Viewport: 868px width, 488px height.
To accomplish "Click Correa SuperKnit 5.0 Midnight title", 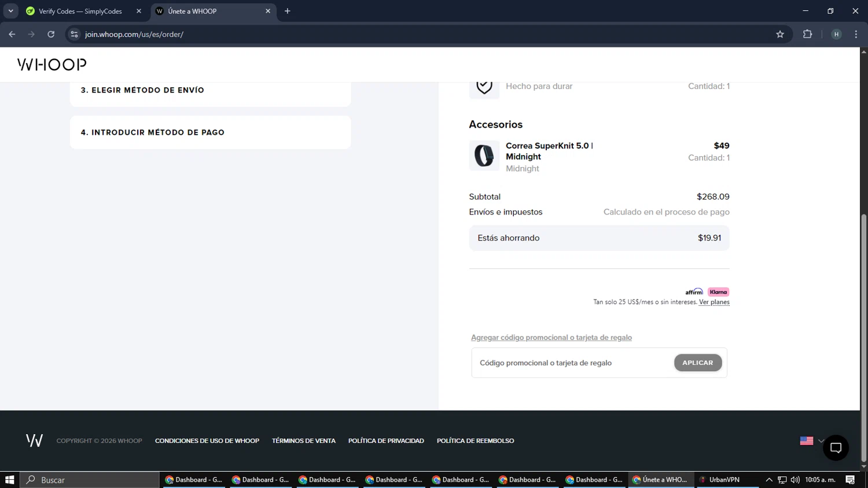I will 549,151.
